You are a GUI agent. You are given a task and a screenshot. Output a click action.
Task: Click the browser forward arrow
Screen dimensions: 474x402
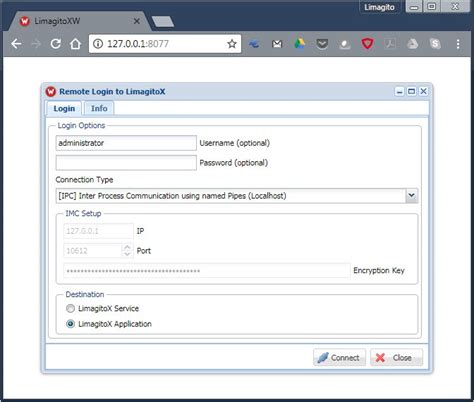click(x=36, y=44)
